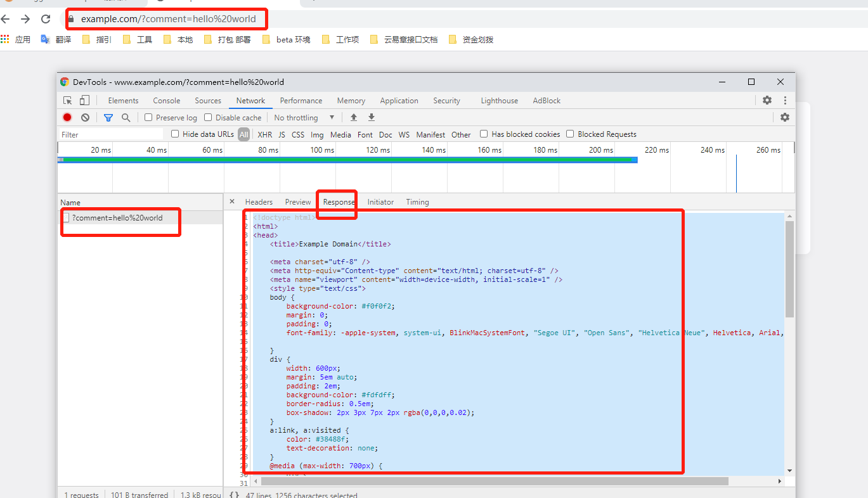Switch to the Sources panel
The image size is (868, 498).
pos(208,100)
